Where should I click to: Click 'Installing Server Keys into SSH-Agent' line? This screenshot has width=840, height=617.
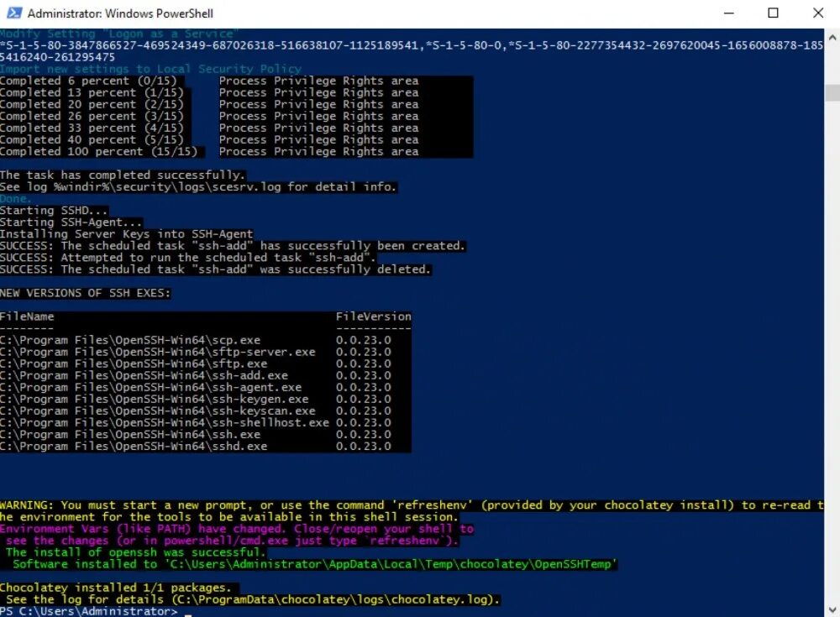pos(127,234)
